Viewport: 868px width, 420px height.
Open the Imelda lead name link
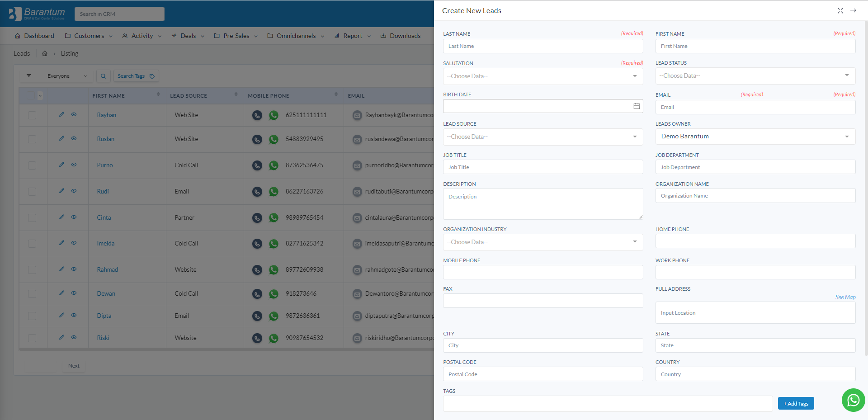(x=105, y=243)
